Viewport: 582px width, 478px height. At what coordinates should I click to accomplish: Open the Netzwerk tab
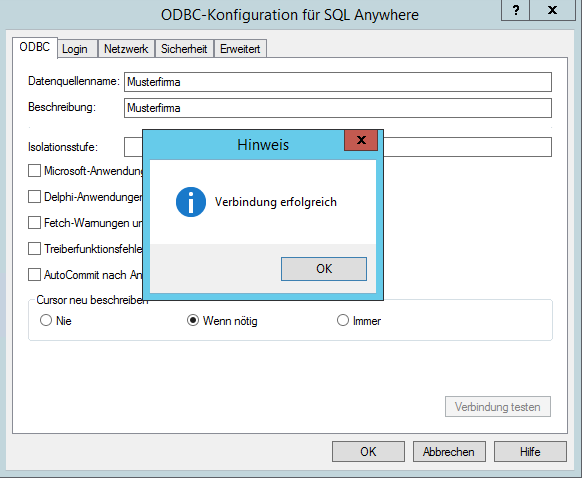tap(126, 49)
